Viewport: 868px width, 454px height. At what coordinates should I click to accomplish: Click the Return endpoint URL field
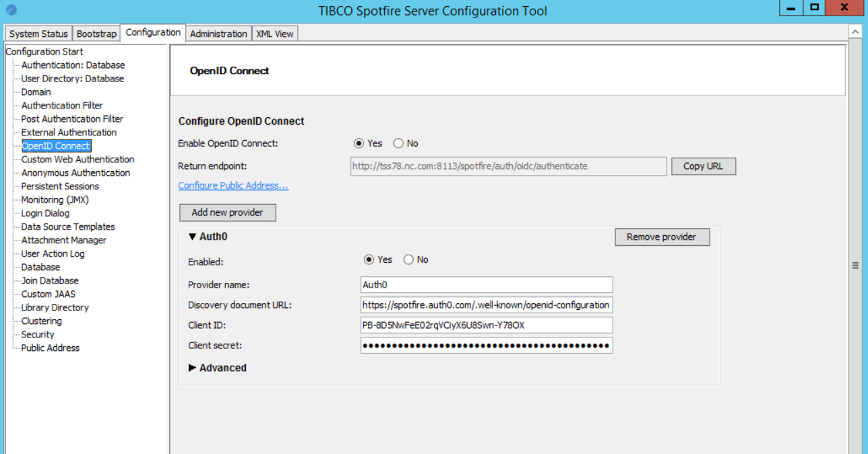[509, 166]
